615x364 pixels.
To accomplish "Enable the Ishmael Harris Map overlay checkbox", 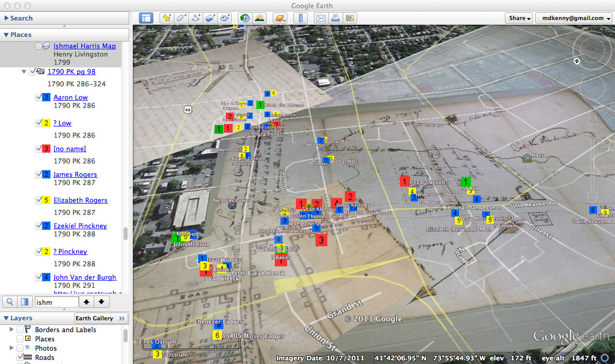I will point(39,46).
